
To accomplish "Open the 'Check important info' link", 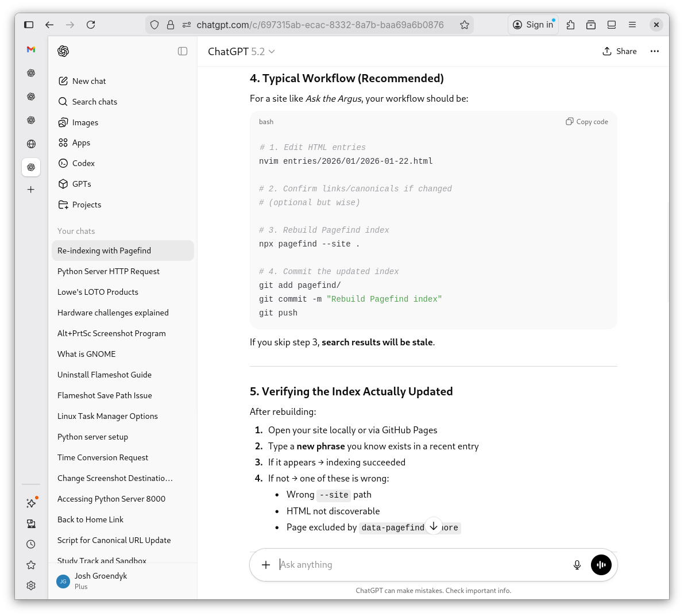I will 479,590.
